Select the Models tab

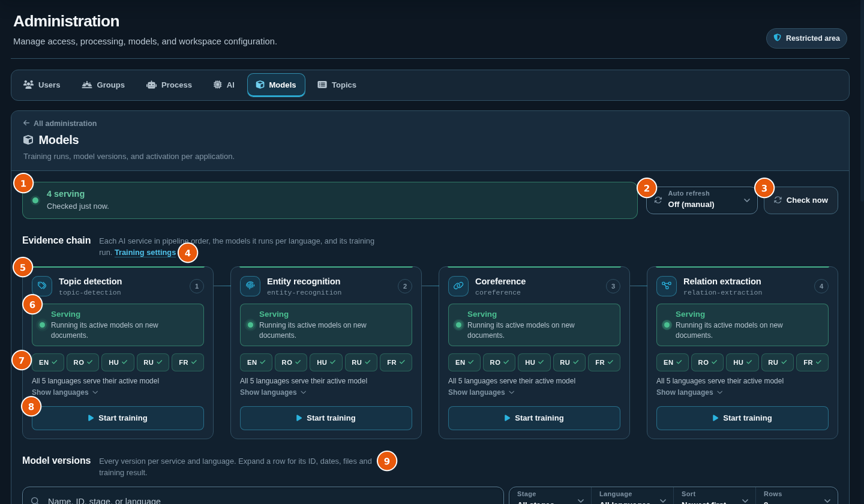pos(276,85)
